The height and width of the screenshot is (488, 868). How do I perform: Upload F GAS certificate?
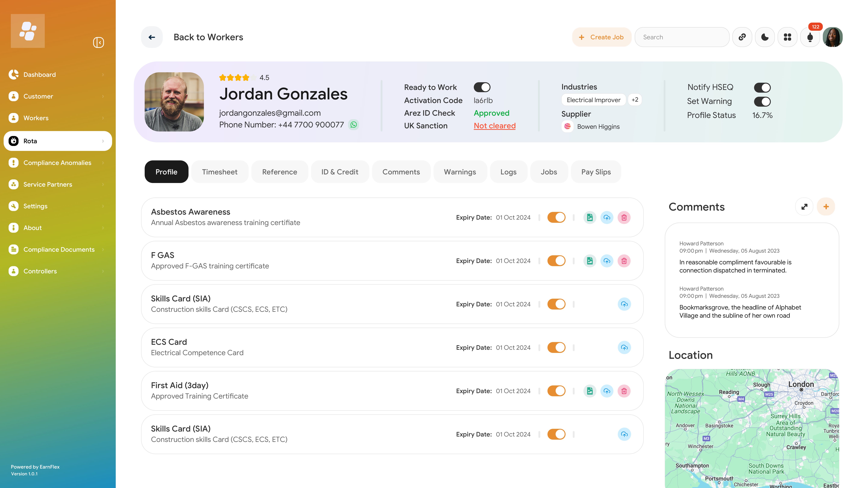pyautogui.click(x=607, y=261)
